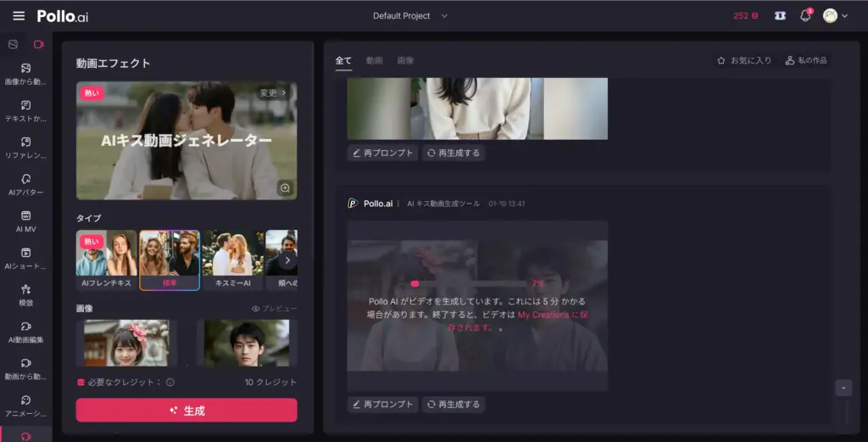Click the zoom magnifier on the effect banner

(285, 187)
